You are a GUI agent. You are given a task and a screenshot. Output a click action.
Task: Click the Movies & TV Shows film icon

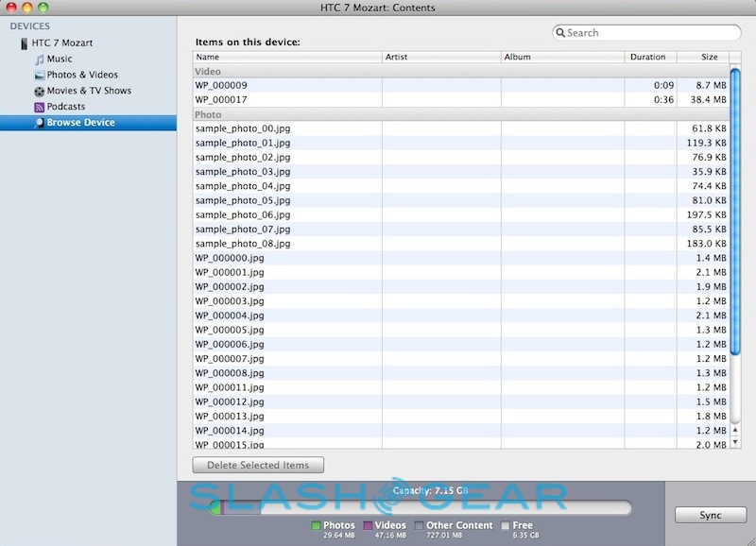tap(39, 92)
